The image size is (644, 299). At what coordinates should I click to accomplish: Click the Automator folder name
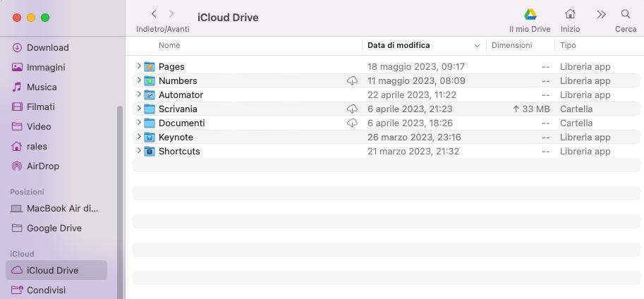[x=181, y=95]
